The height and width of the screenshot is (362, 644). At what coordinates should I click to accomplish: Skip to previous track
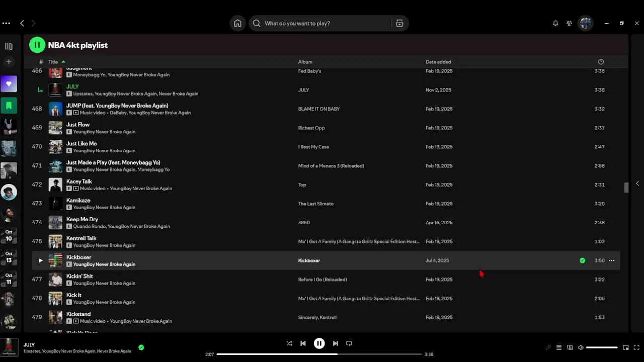point(303,343)
